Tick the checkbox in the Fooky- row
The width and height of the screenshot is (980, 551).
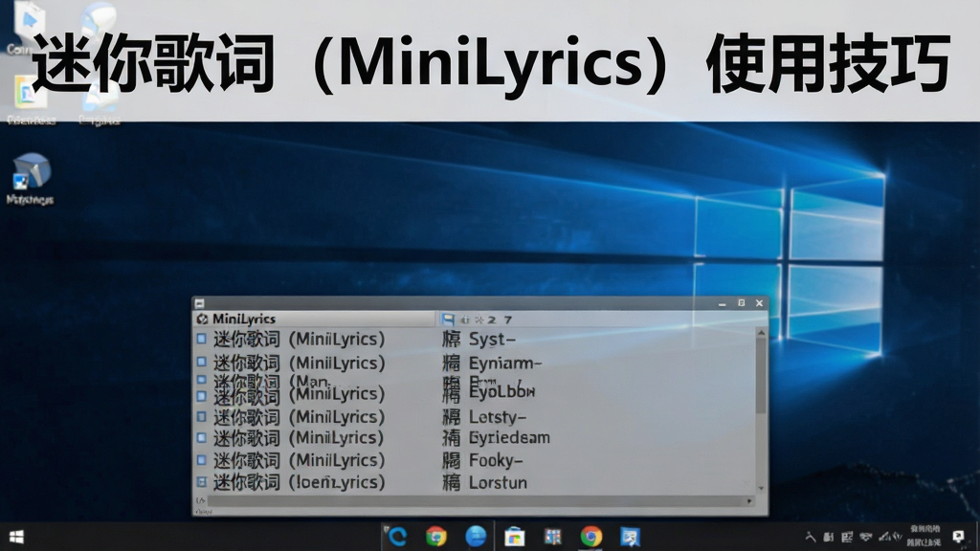201,460
